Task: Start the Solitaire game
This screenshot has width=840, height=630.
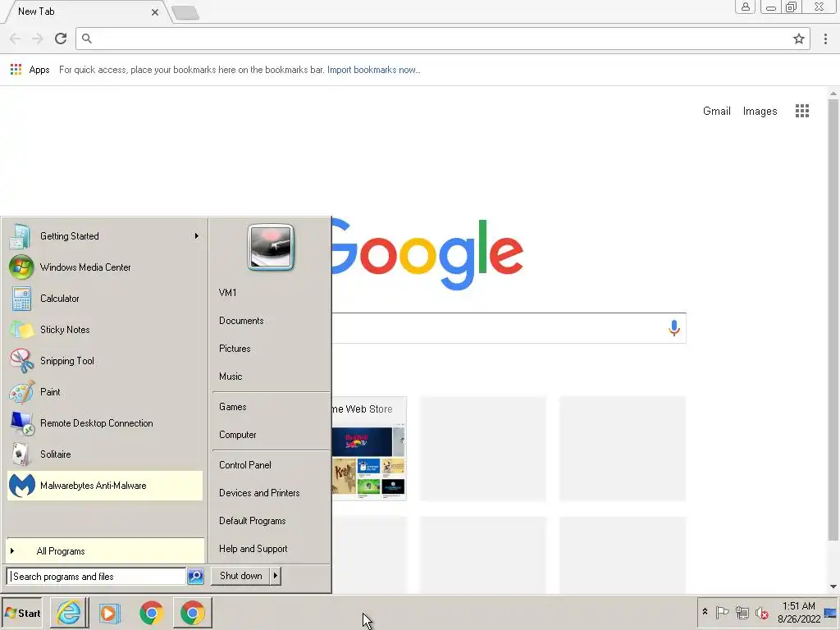Action: coord(105,454)
